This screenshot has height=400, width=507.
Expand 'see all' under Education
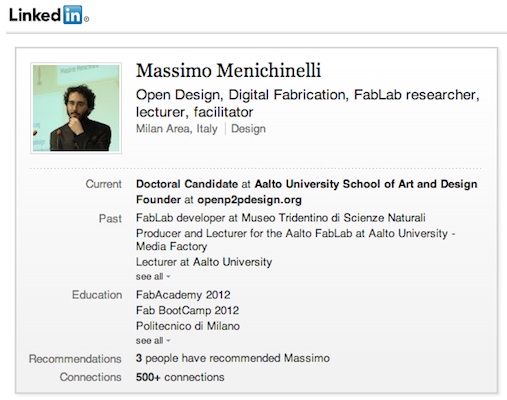coord(153,341)
